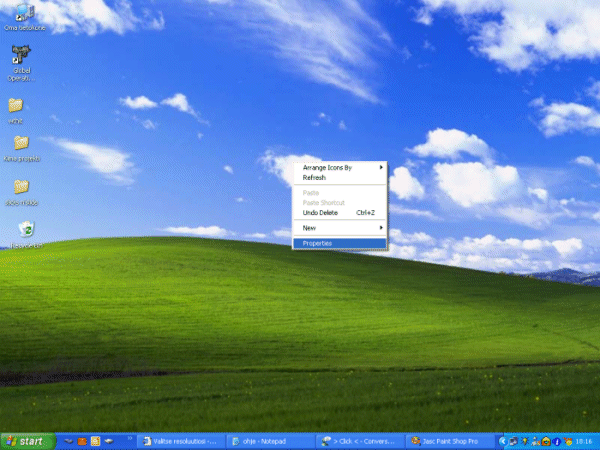Click the network monitors tray icon
This screenshot has width=600, height=450.
point(514,442)
